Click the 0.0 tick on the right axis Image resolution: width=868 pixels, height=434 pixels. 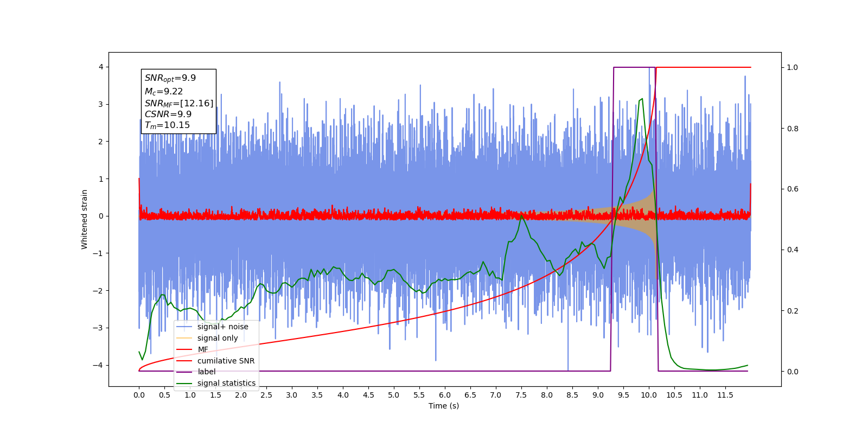coord(793,372)
